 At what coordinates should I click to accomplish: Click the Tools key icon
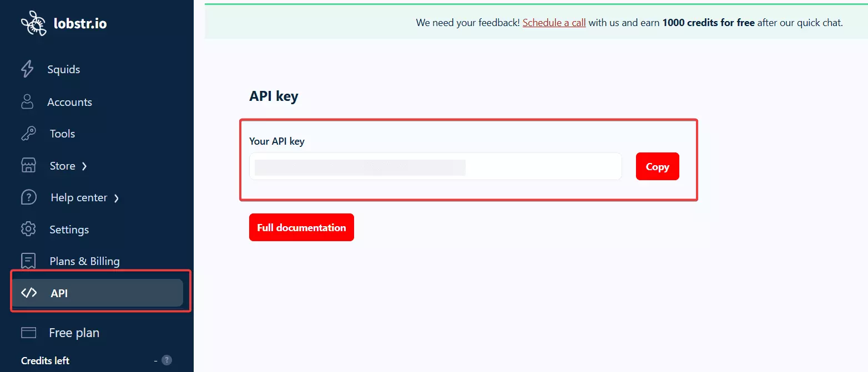(x=28, y=134)
